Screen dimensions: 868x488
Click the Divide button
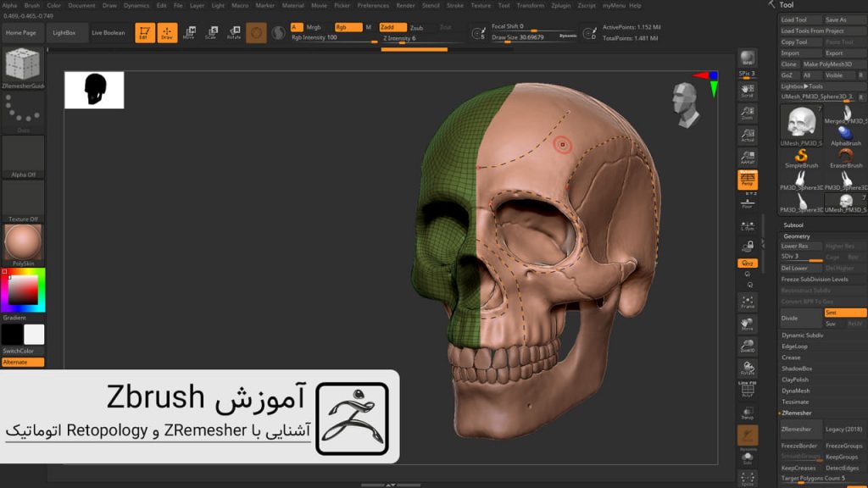coord(800,319)
